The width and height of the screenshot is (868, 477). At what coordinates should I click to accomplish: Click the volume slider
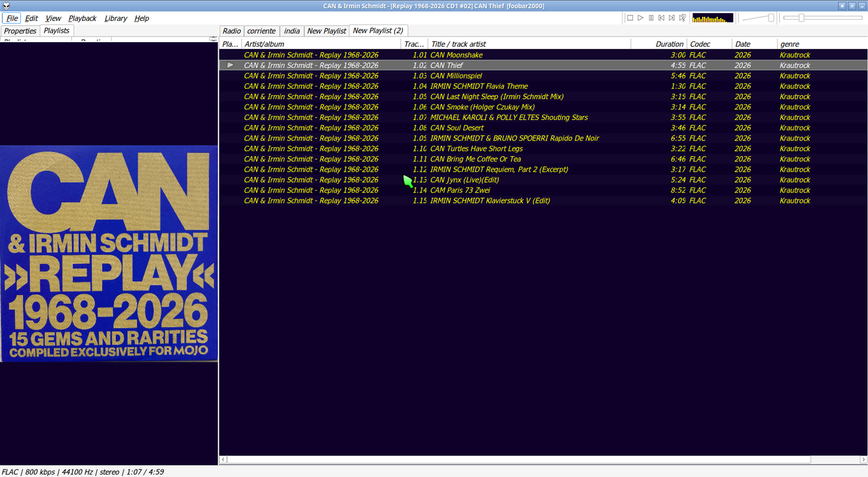click(757, 18)
